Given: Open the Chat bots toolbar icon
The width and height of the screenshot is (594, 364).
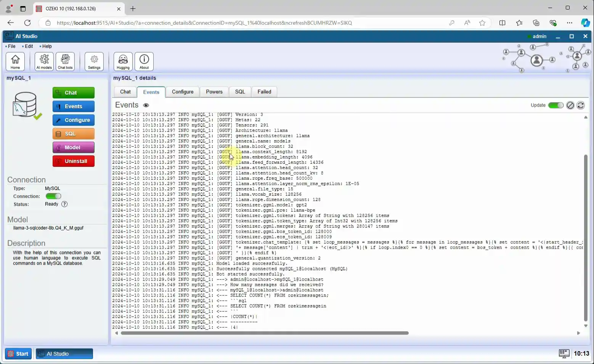Looking at the screenshot, I should [65, 61].
